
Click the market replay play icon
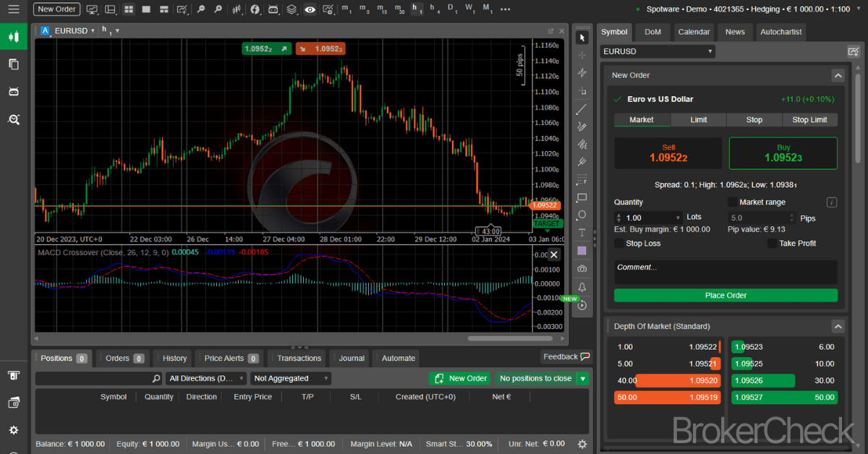[582, 306]
